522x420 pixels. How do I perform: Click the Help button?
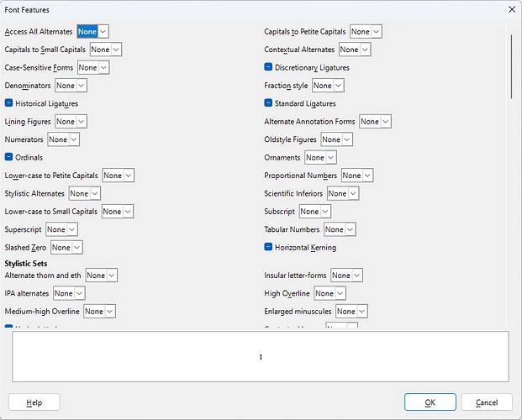click(34, 402)
